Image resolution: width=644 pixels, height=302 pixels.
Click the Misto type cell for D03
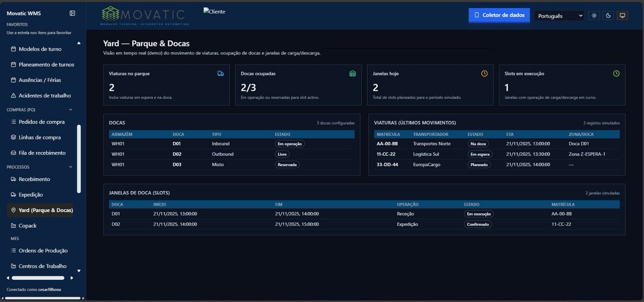[218, 164]
